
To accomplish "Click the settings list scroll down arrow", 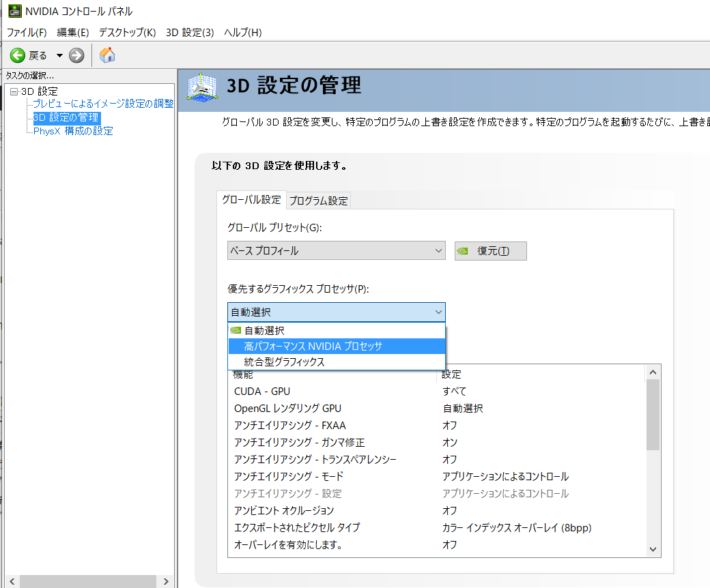I will coord(653,549).
